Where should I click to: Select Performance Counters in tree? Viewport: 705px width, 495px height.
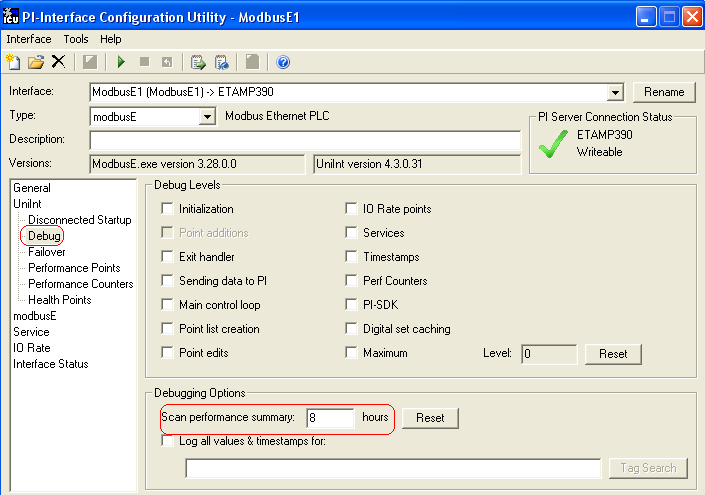point(80,284)
